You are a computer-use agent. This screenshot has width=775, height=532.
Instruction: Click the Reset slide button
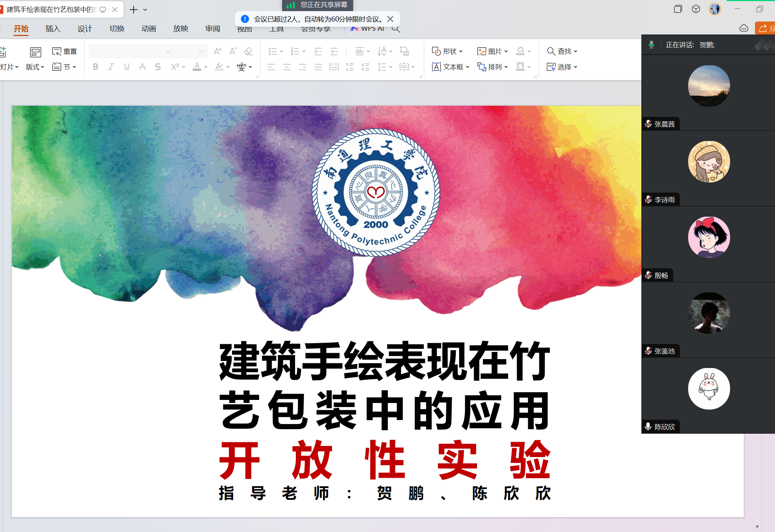pyautogui.click(x=65, y=51)
